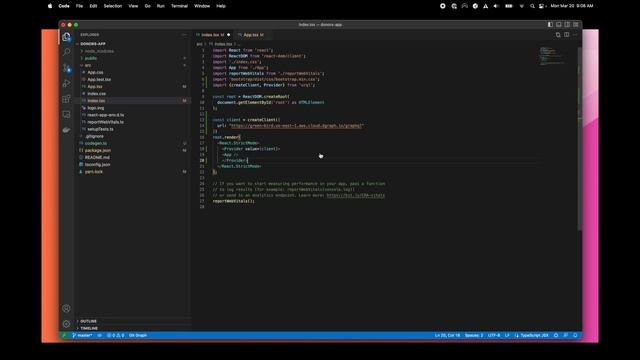Switch to the index.tsx editor tab

pyautogui.click(x=213, y=35)
